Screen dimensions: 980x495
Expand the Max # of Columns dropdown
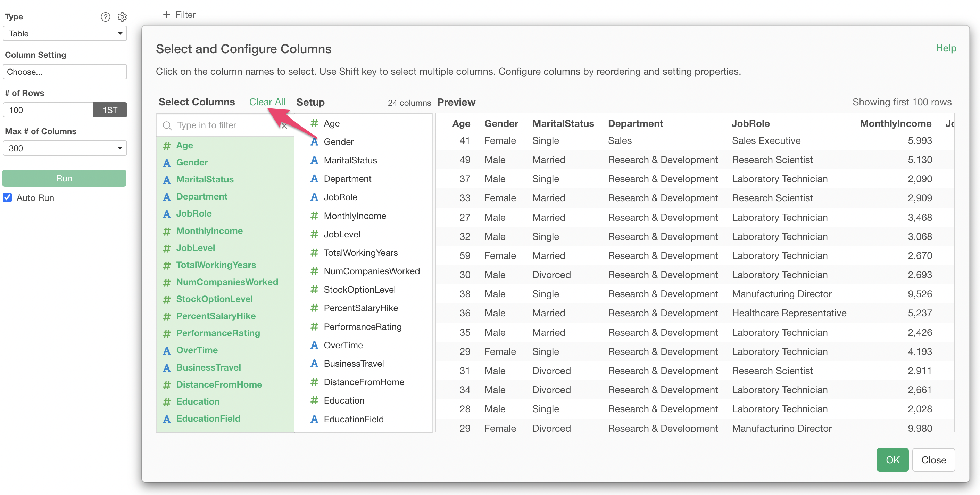pyautogui.click(x=65, y=148)
